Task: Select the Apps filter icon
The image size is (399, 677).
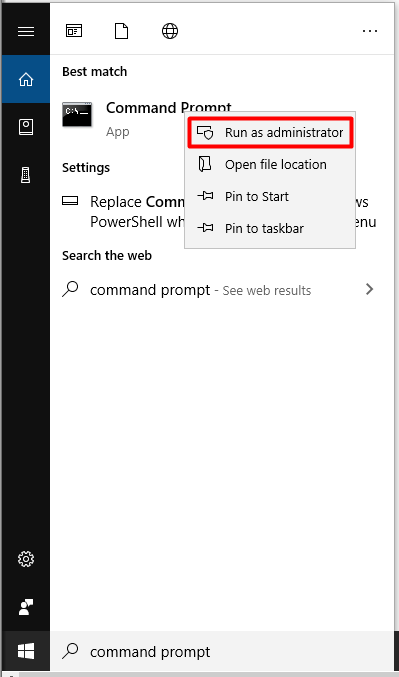Action: 74,31
